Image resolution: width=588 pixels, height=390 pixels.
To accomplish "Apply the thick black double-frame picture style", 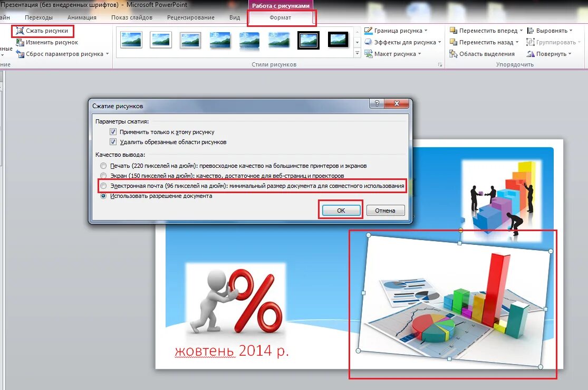I will point(309,40).
